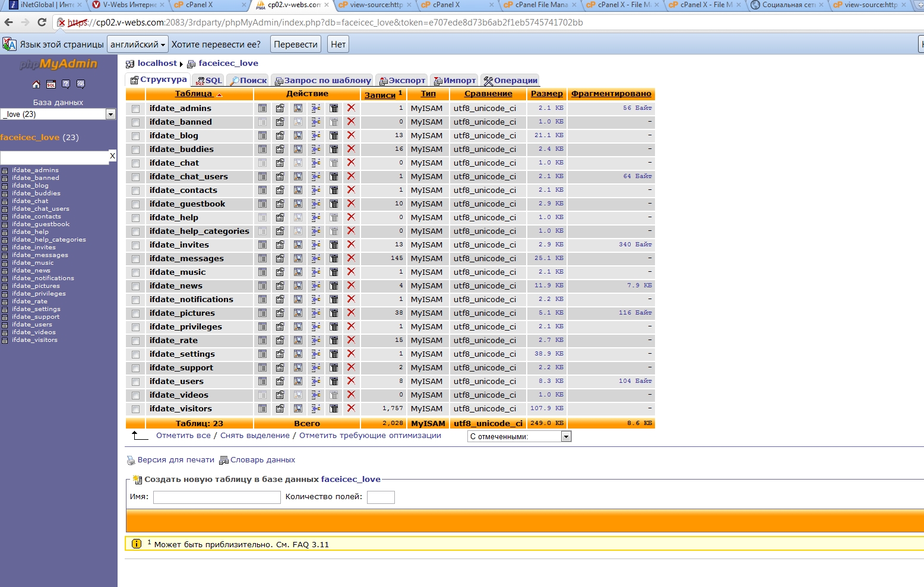Click the drop icon for ifdate_banned
924x587 pixels.
pos(351,122)
